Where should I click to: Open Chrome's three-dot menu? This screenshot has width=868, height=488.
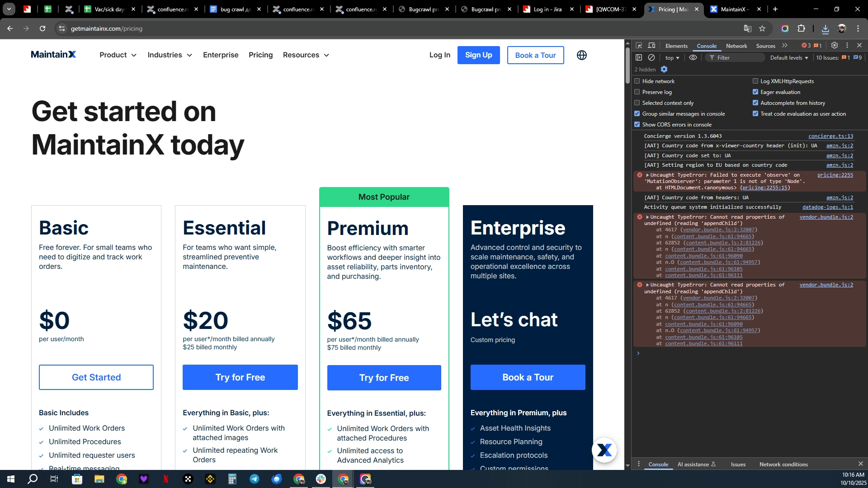click(858, 28)
